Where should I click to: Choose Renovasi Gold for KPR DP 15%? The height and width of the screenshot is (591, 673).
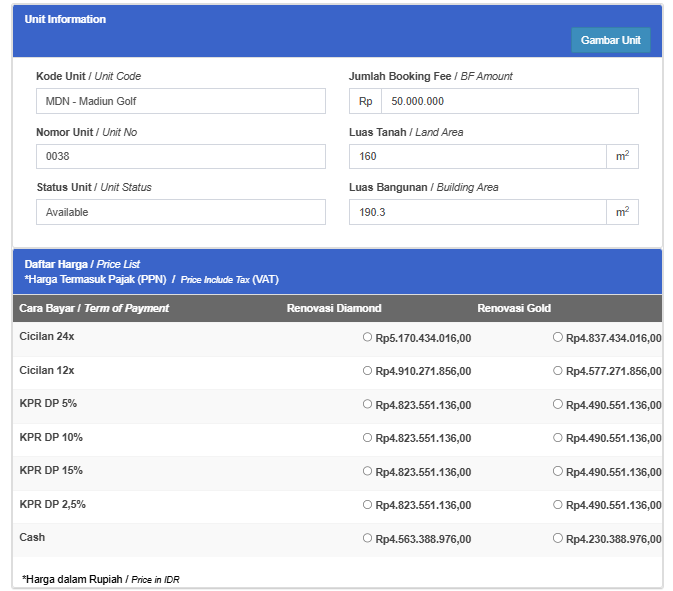(x=558, y=471)
